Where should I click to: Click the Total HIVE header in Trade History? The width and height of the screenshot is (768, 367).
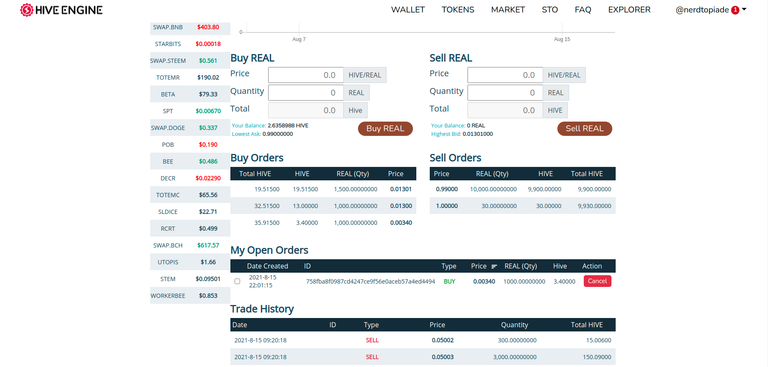pyautogui.click(x=587, y=325)
